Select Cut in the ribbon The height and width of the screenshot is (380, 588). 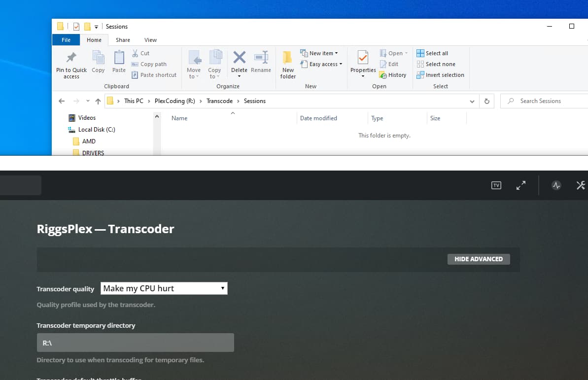pyautogui.click(x=140, y=53)
